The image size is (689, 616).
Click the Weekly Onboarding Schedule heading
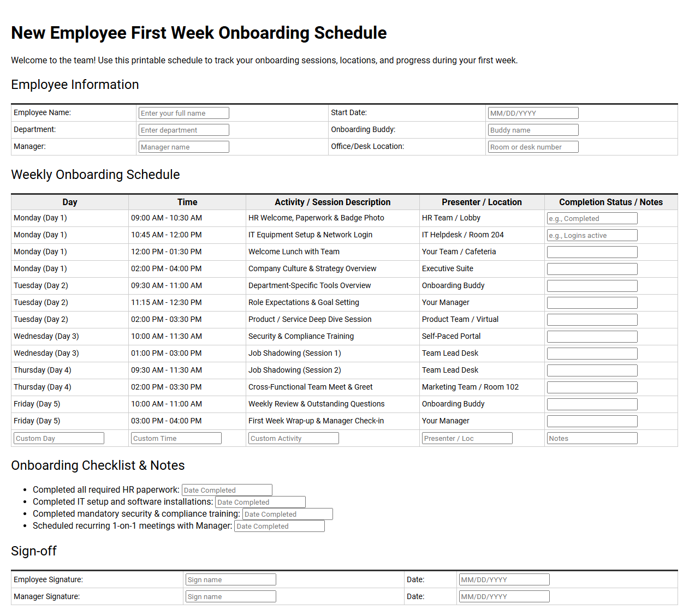point(96,175)
